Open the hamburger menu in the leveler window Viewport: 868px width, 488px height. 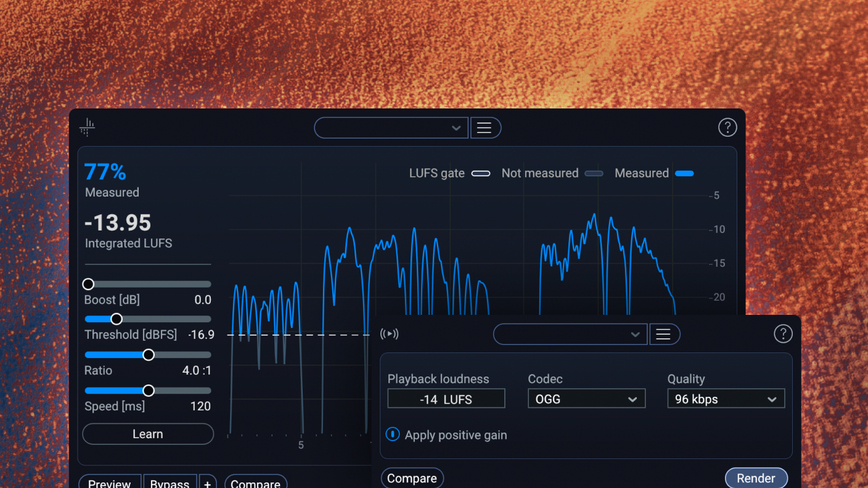(x=485, y=128)
